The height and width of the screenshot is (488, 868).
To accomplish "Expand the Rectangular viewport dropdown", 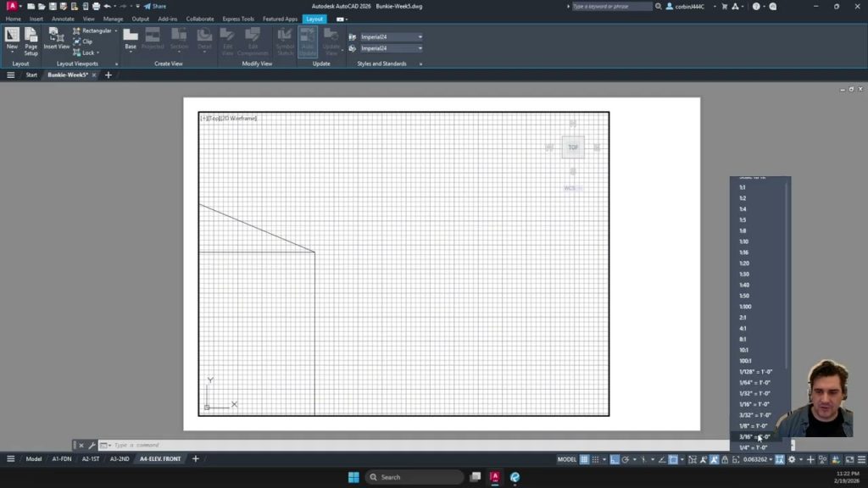I will pyautogui.click(x=116, y=30).
